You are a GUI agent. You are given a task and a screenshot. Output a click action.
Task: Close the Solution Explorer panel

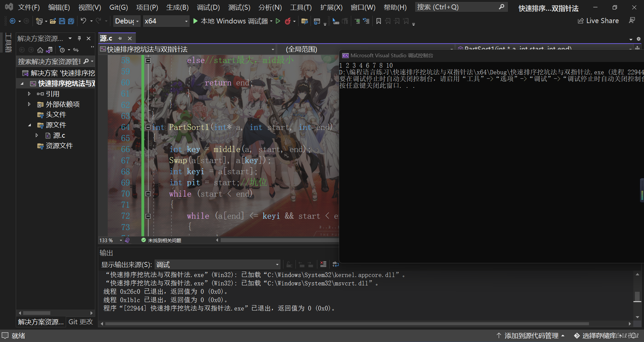click(89, 38)
